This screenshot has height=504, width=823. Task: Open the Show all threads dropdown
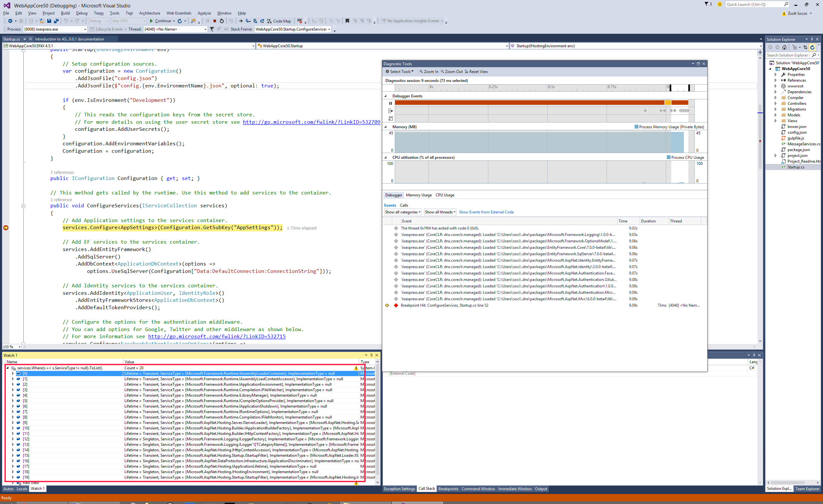pos(440,212)
